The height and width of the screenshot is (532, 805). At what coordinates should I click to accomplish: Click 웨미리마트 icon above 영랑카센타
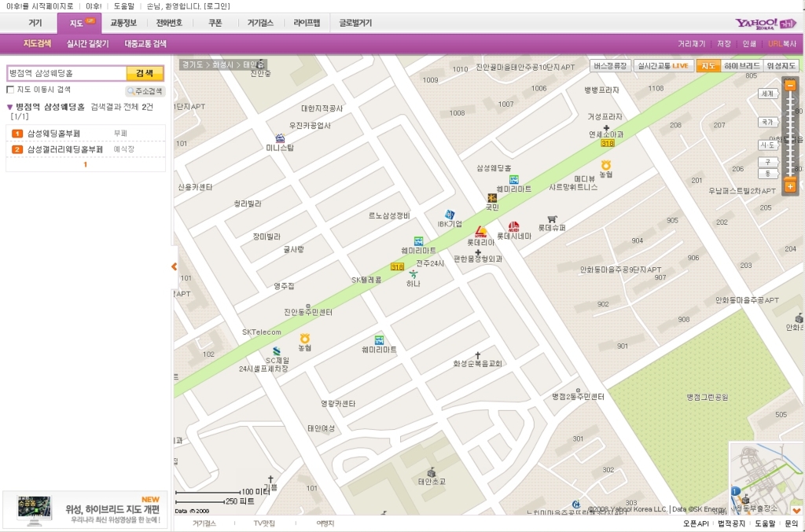pos(379,340)
